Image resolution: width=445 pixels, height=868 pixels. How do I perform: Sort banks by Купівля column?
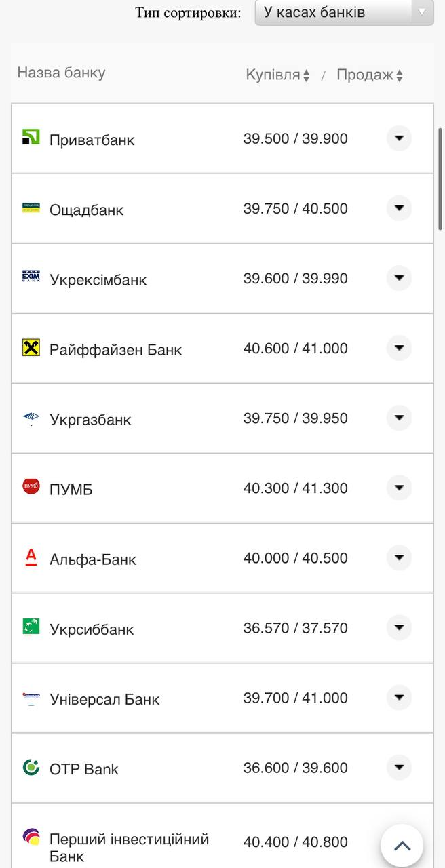[277, 75]
